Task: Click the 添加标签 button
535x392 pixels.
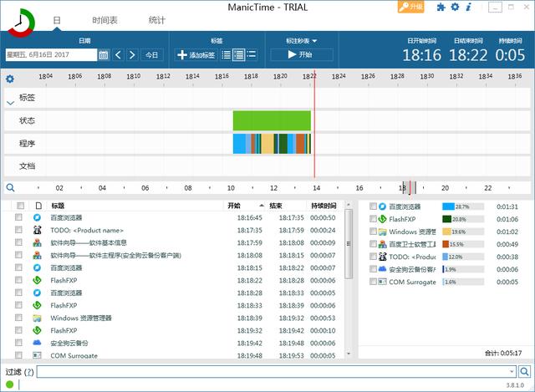Action: [196, 54]
